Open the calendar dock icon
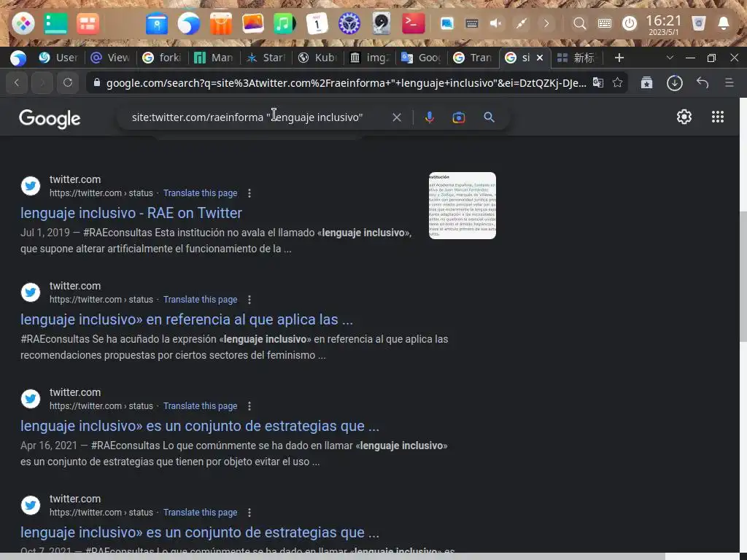 coord(317,23)
